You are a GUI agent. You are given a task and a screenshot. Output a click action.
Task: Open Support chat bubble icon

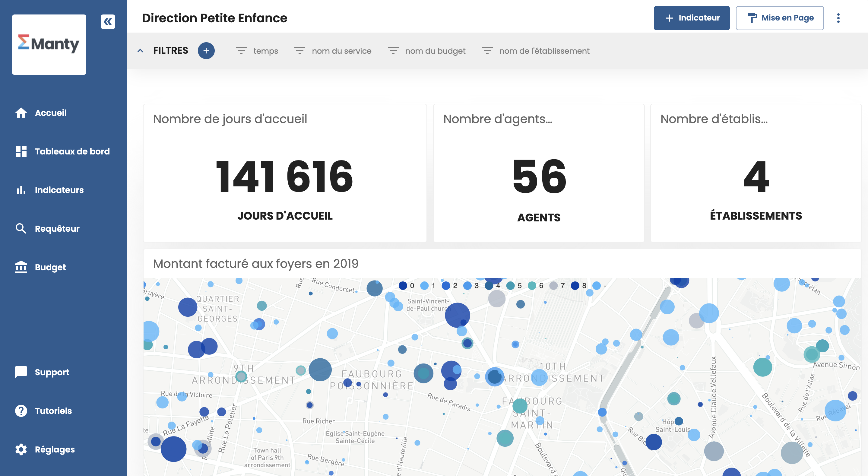21,372
